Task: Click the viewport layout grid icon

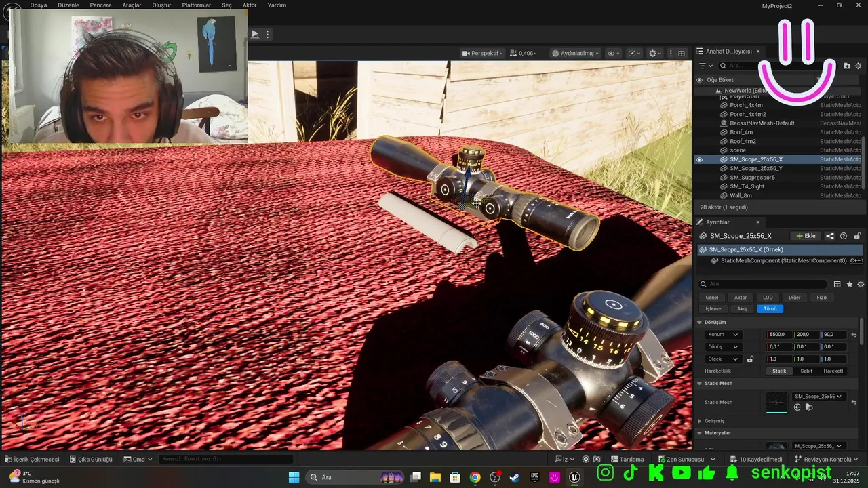Action: pos(682,53)
